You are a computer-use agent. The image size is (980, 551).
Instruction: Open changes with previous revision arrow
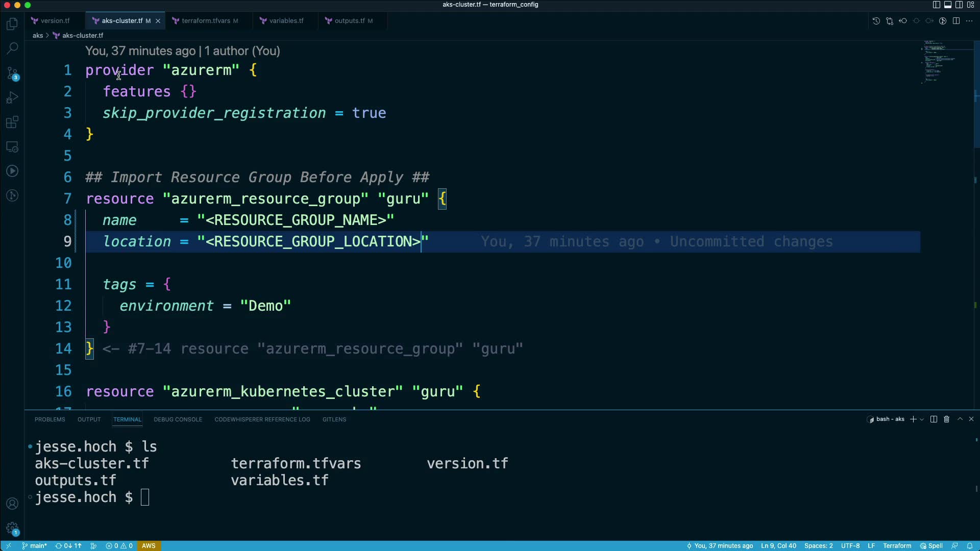click(903, 21)
